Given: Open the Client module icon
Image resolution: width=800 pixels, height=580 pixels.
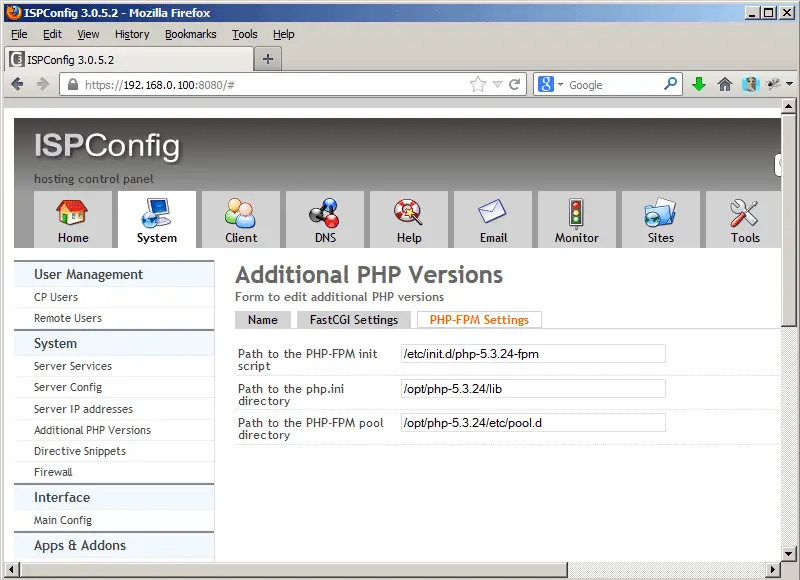Looking at the screenshot, I should [241, 219].
